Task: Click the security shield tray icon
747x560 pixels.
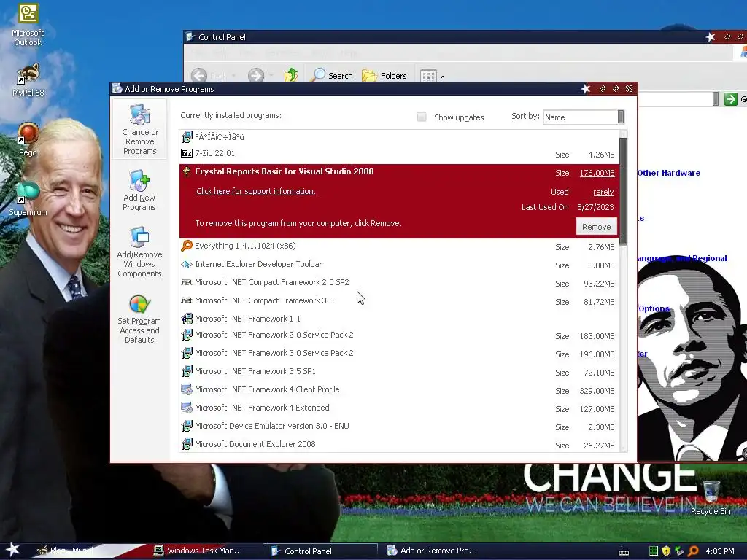Action: (x=666, y=551)
